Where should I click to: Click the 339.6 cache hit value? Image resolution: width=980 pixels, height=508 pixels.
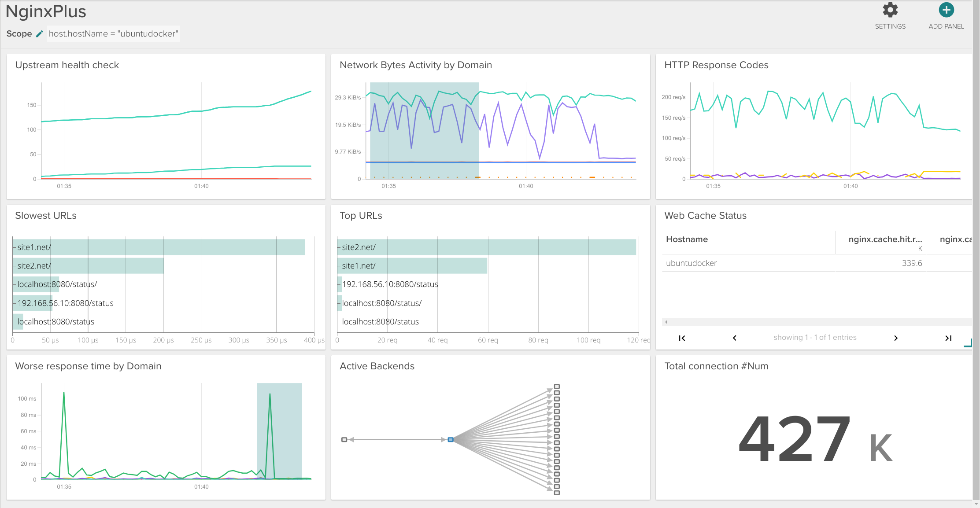coord(912,263)
